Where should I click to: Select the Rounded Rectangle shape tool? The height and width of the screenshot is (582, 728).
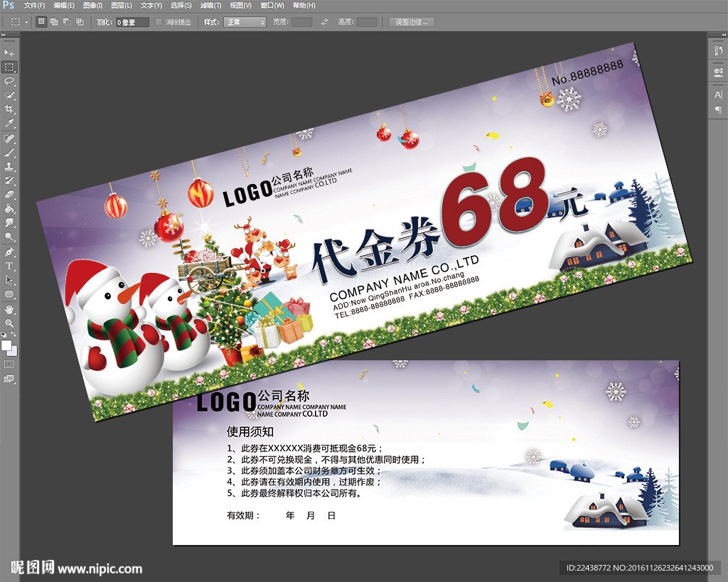9,294
